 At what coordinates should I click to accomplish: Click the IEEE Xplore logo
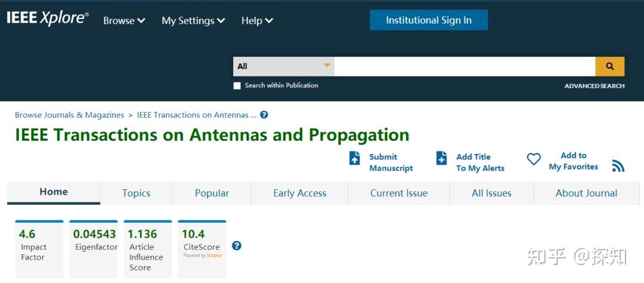[48, 19]
